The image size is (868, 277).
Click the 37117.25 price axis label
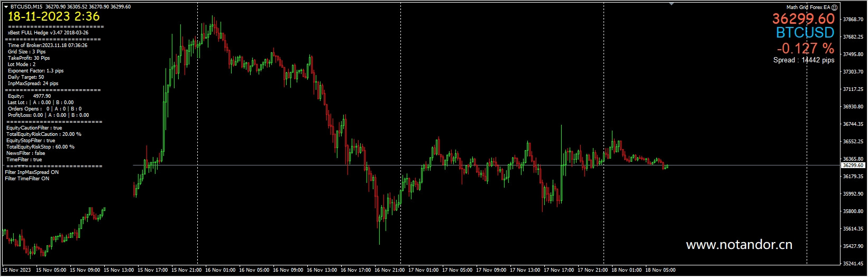coord(853,89)
